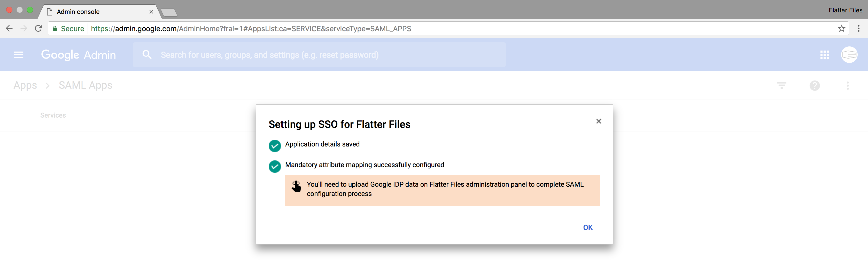This screenshot has height=278, width=868.
Task: Click Mandatory attribute mapping checkmark
Action: tap(275, 166)
